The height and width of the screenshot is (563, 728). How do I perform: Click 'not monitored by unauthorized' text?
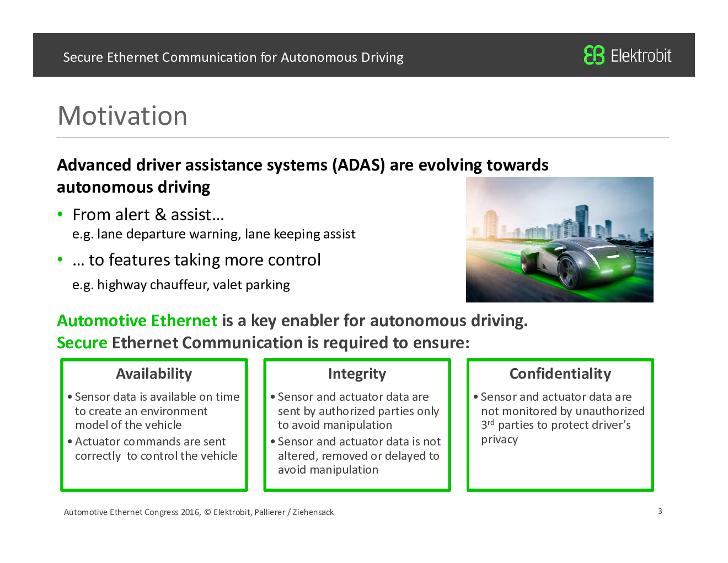[563, 411]
